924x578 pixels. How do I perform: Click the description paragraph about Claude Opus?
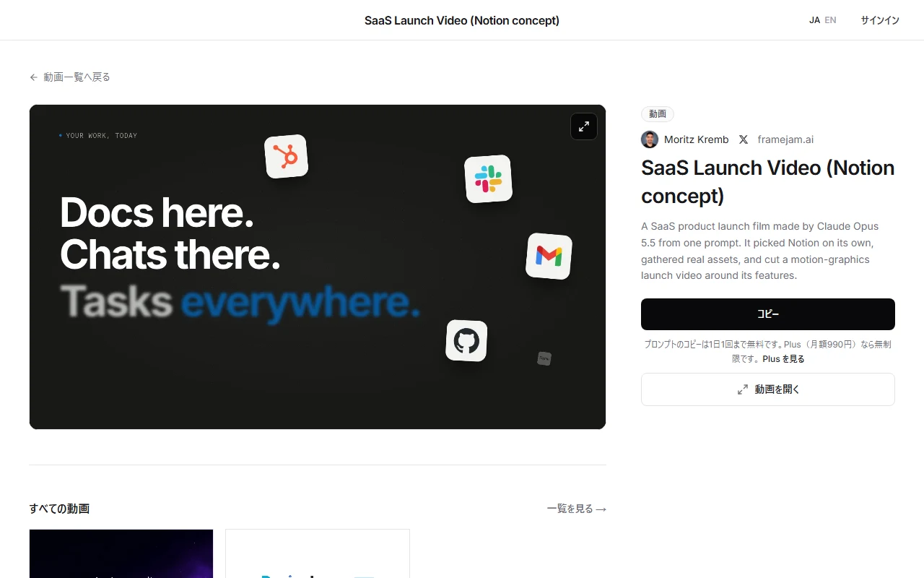(760, 251)
